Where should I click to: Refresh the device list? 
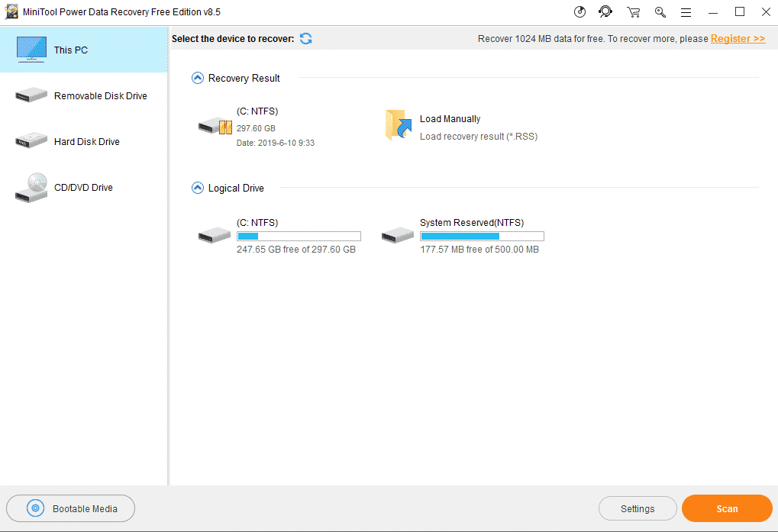pyautogui.click(x=305, y=38)
